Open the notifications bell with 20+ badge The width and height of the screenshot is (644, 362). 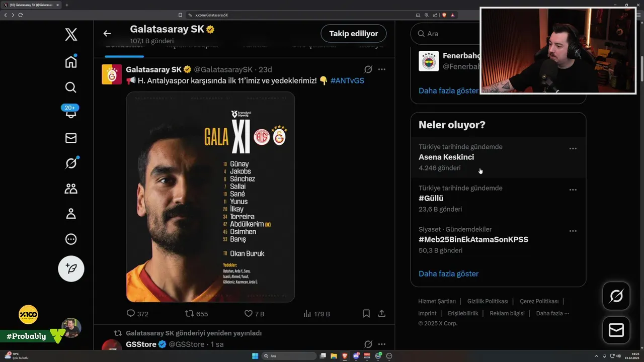(x=70, y=112)
